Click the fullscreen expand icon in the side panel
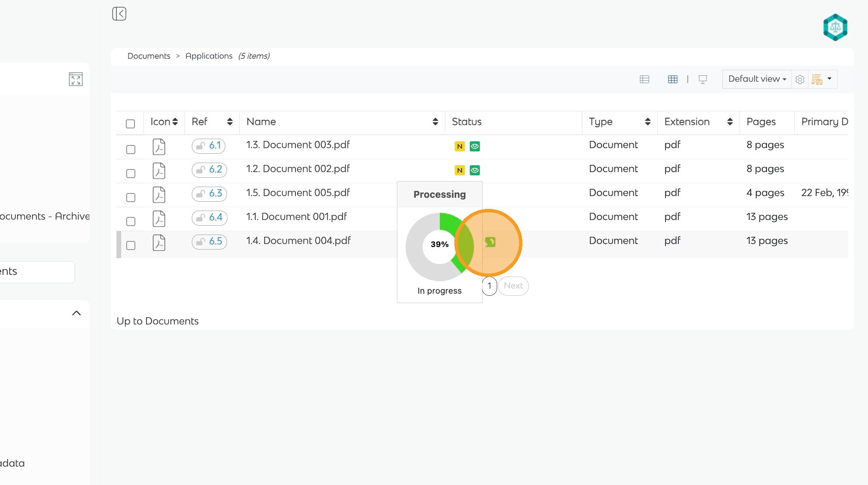This screenshot has height=485, width=868. point(76,79)
